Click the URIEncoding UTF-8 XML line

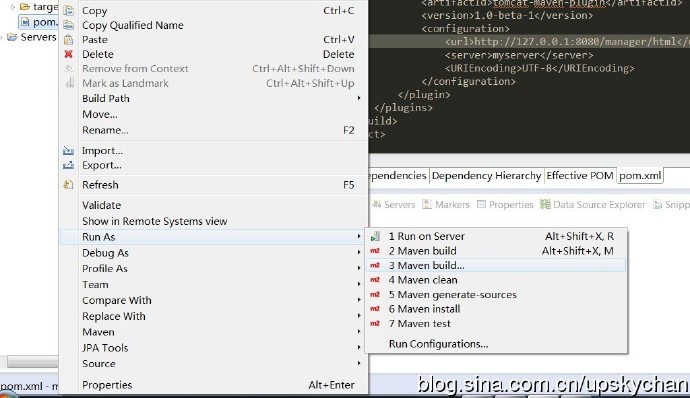(x=540, y=68)
